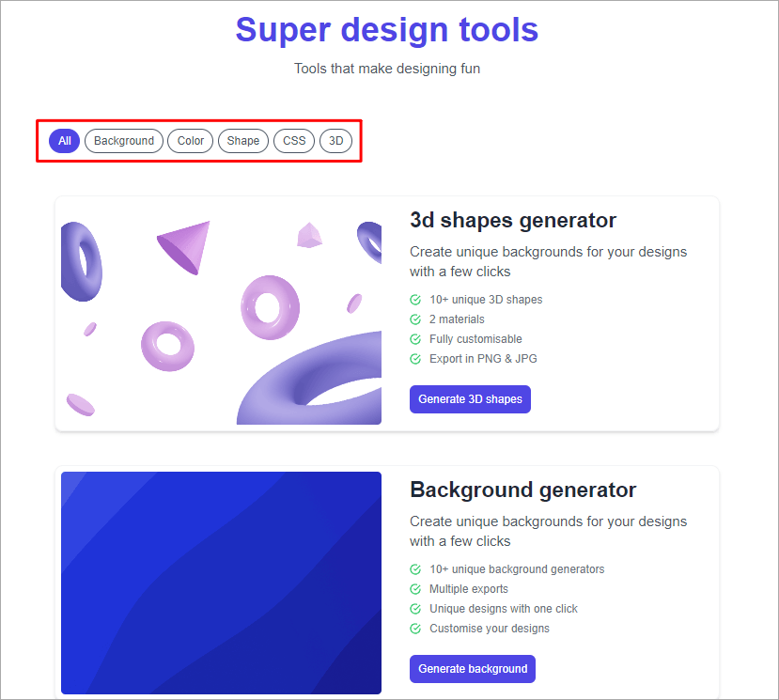Screen dimensions: 779x700
Task: Select the CSS filter option
Action: (x=293, y=140)
